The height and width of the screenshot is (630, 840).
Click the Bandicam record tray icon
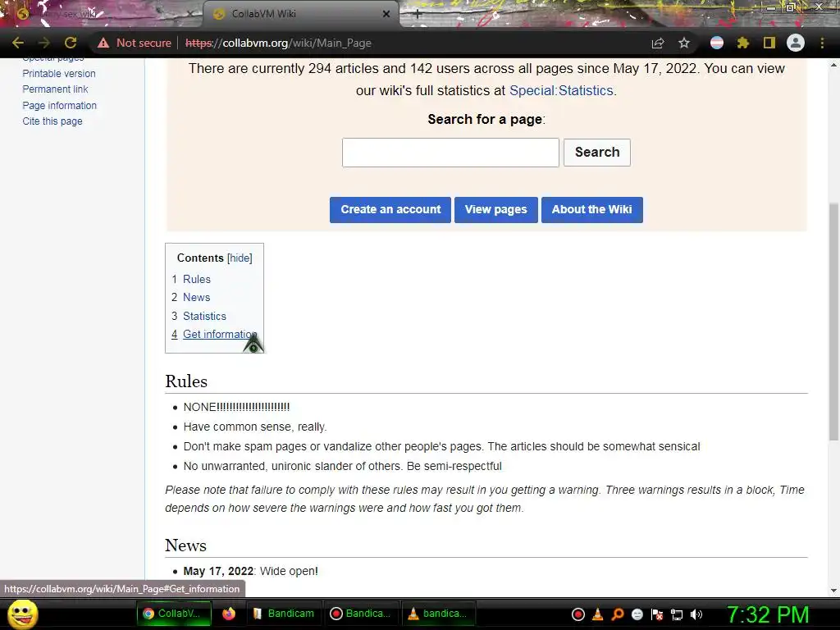(578, 614)
